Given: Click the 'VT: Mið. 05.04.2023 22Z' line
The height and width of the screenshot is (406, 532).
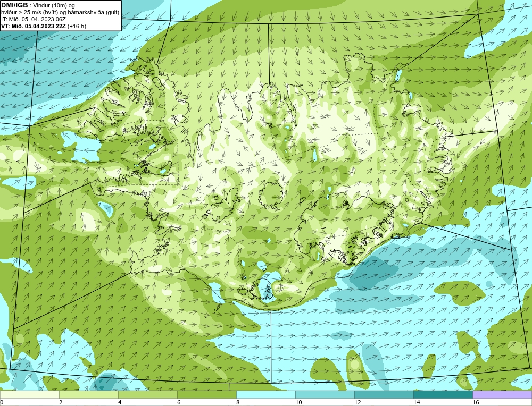Looking at the screenshot, I should pos(44,26).
